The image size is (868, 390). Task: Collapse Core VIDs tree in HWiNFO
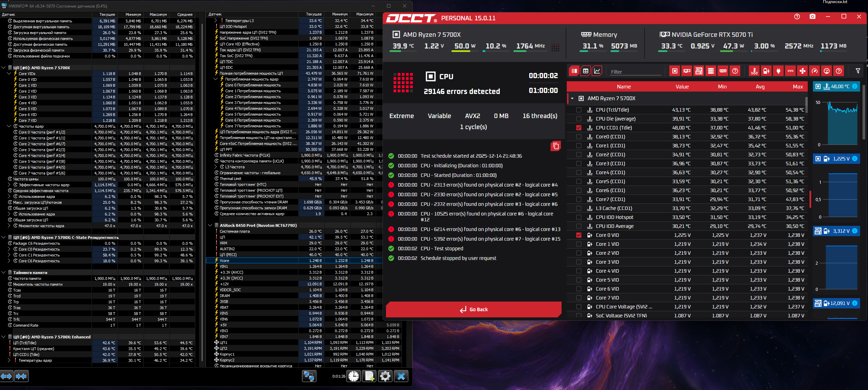click(x=9, y=74)
